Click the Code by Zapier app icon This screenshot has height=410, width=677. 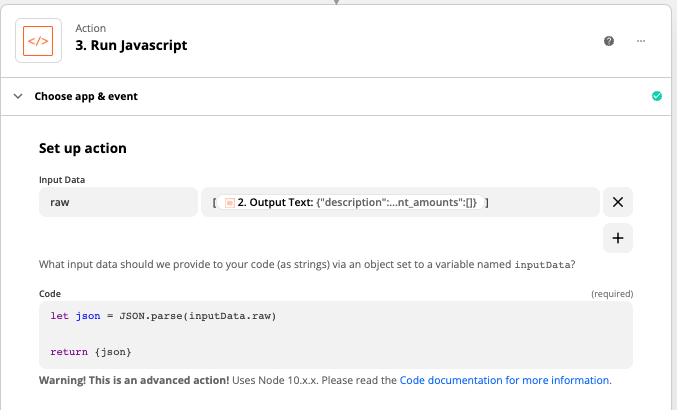pyautogui.click(x=38, y=41)
